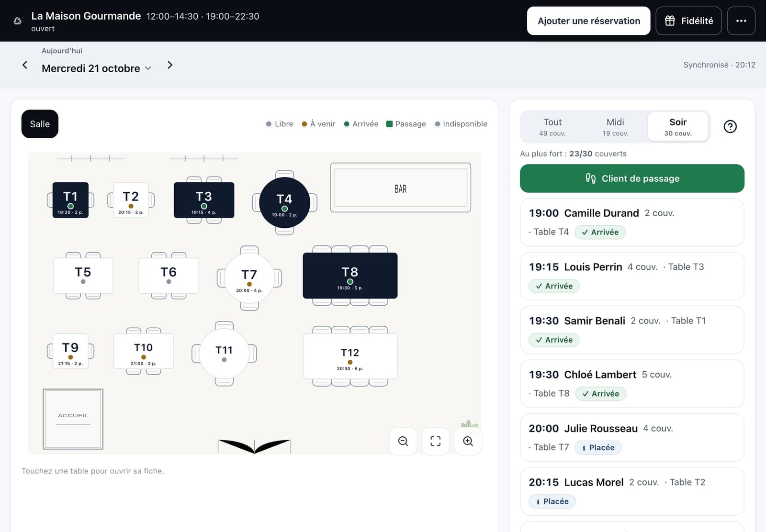The image size is (766, 532).
Task: Select table T3 on the floor plan
Action: [x=204, y=200]
